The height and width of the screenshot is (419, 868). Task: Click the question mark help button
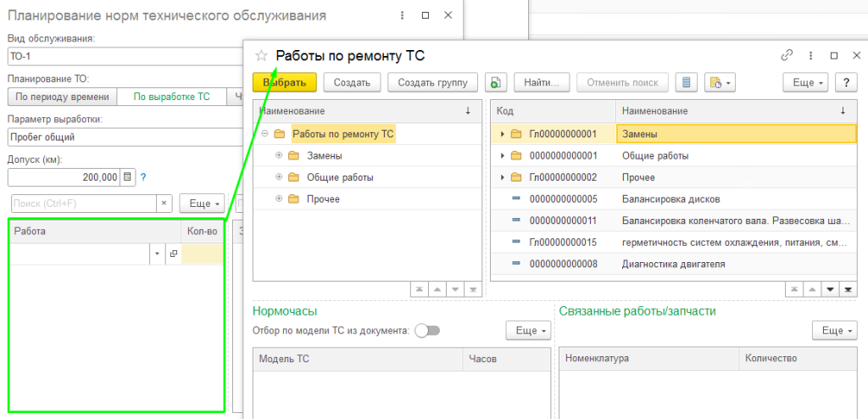(x=847, y=82)
